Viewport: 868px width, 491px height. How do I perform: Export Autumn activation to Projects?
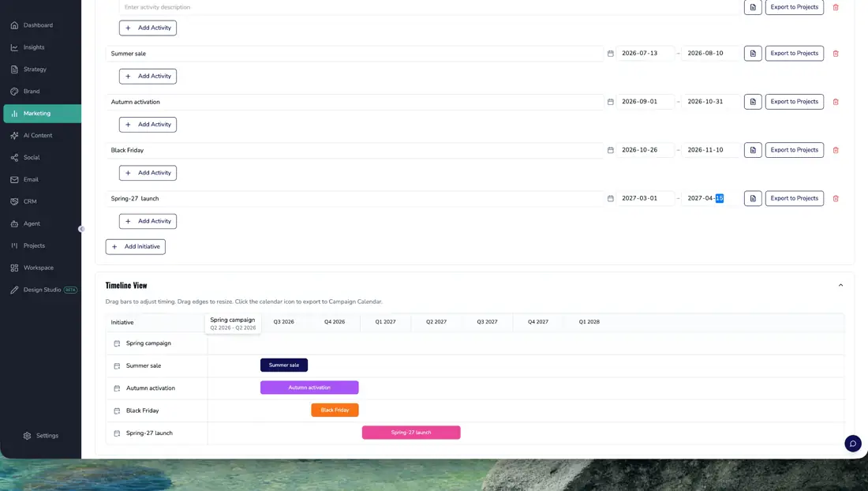795,102
